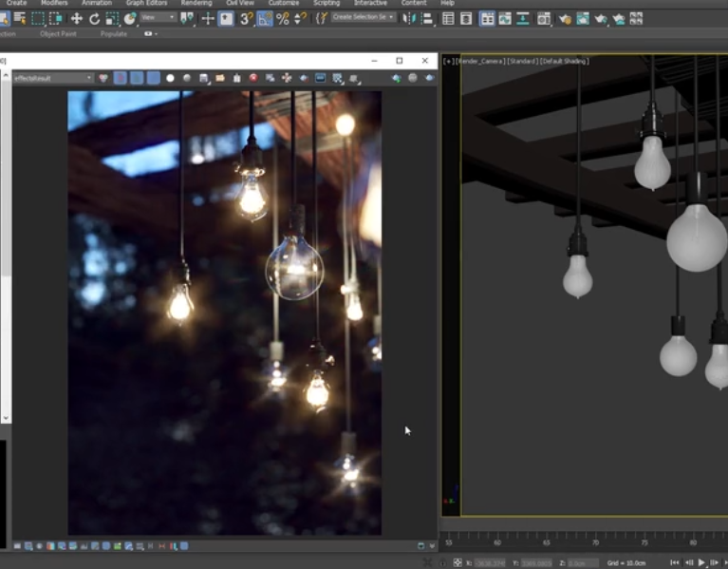Click the Object Paint tab
The width and height of the screenshot is (728, 569).
pyautogui.click(x=58, y=34)
